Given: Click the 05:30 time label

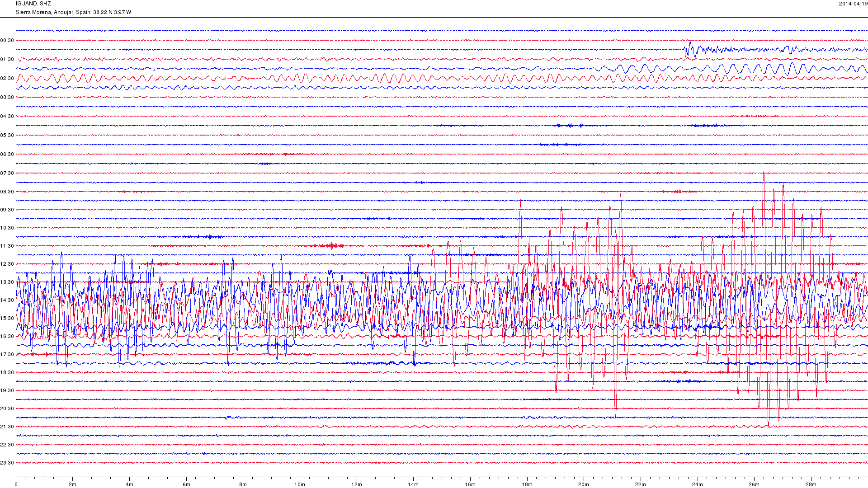Looking at the screenshot, I should (x=7, y=136).
